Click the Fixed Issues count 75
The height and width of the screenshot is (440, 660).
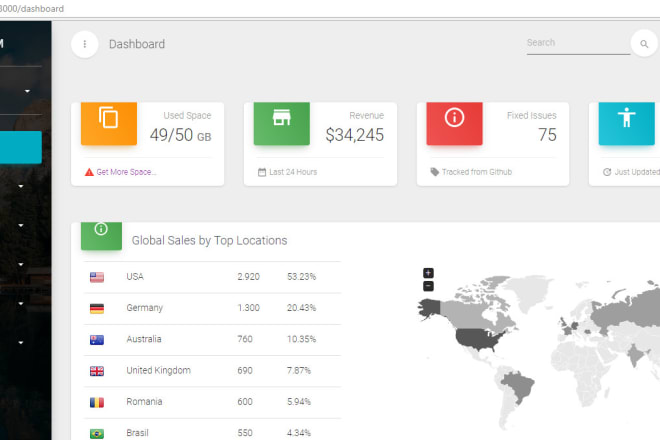547,135
